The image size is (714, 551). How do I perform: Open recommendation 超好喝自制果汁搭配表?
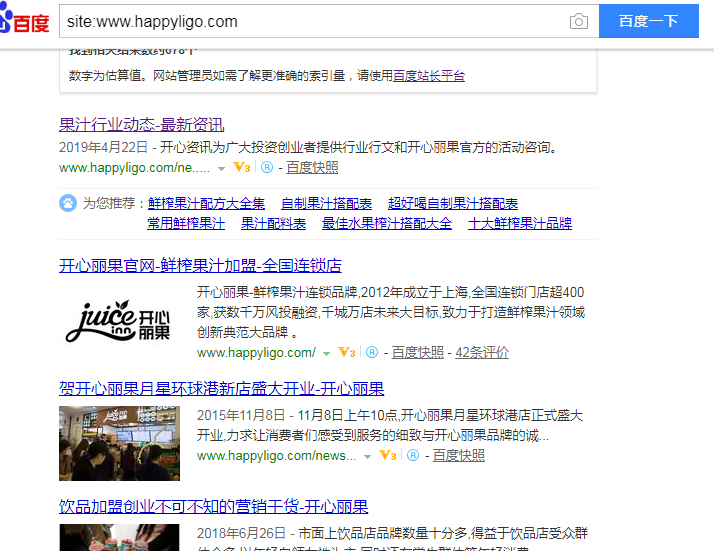click(x=453, y=203)
